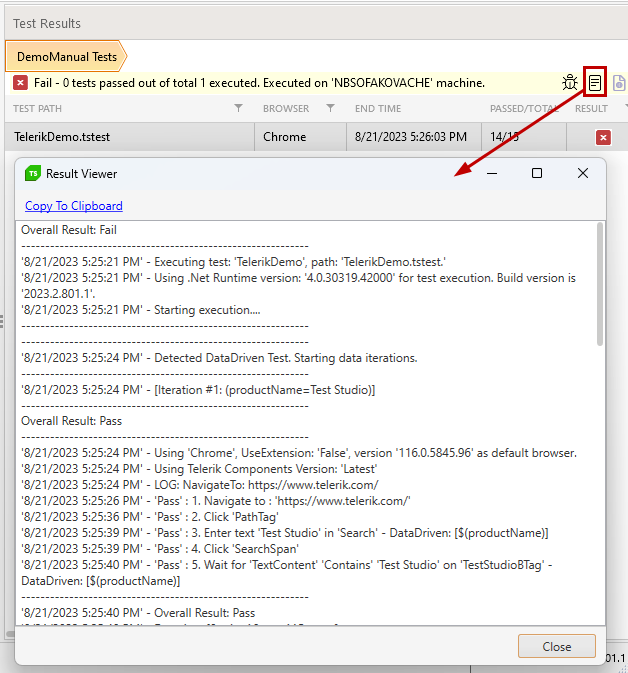
Task: Click the Result Viewer title bar text
Action: click(82, 174)
